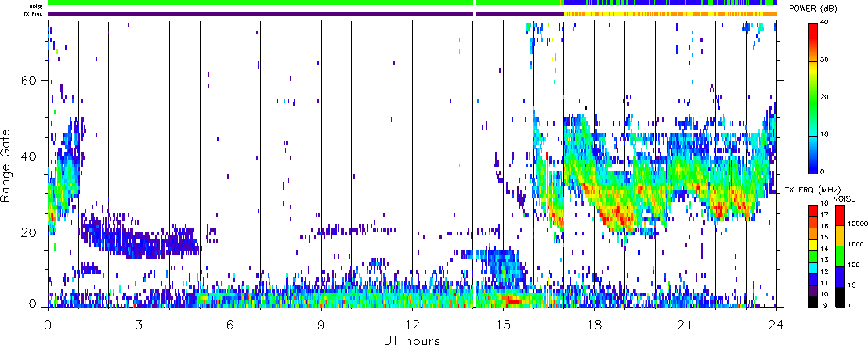868x345 pixels.
Task: Click the 16 label on TX FRQ scale
Action: coord(824,226)
